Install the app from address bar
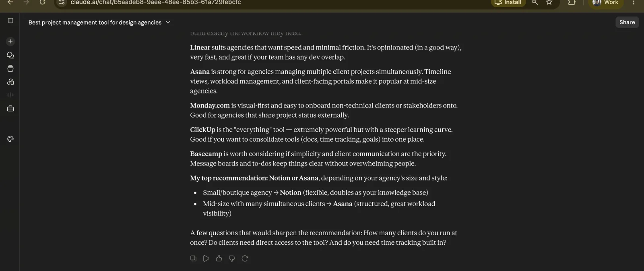 pos(508,3)
